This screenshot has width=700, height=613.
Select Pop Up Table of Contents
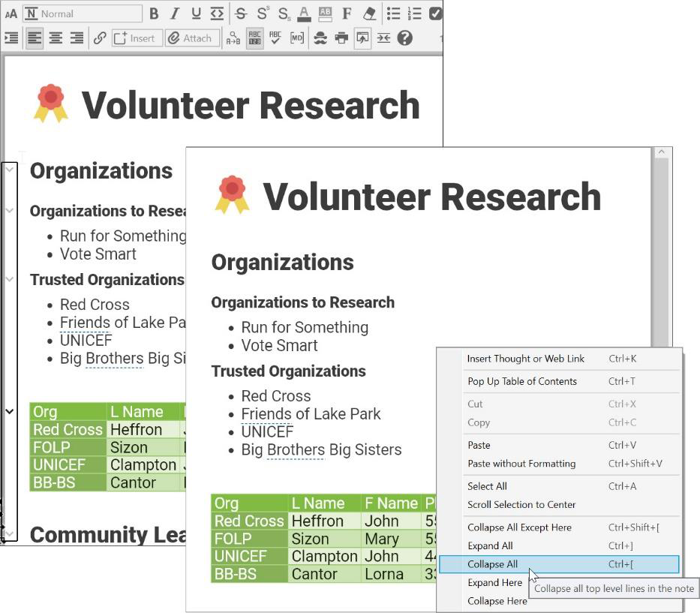(x=522, y=381)
